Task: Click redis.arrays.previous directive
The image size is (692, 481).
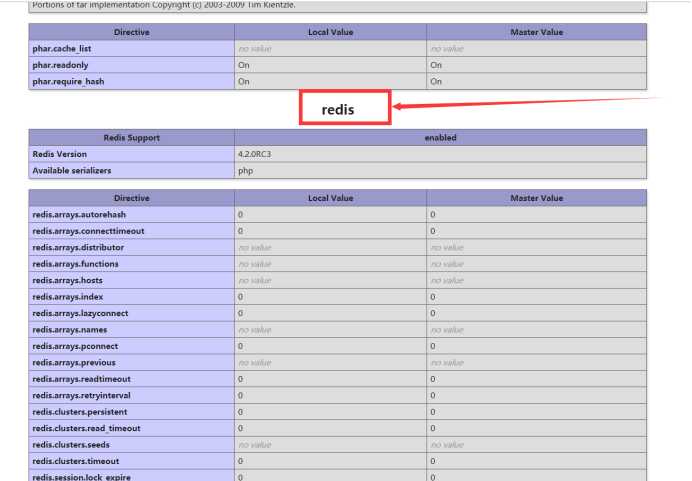Action: coord(74,362)
